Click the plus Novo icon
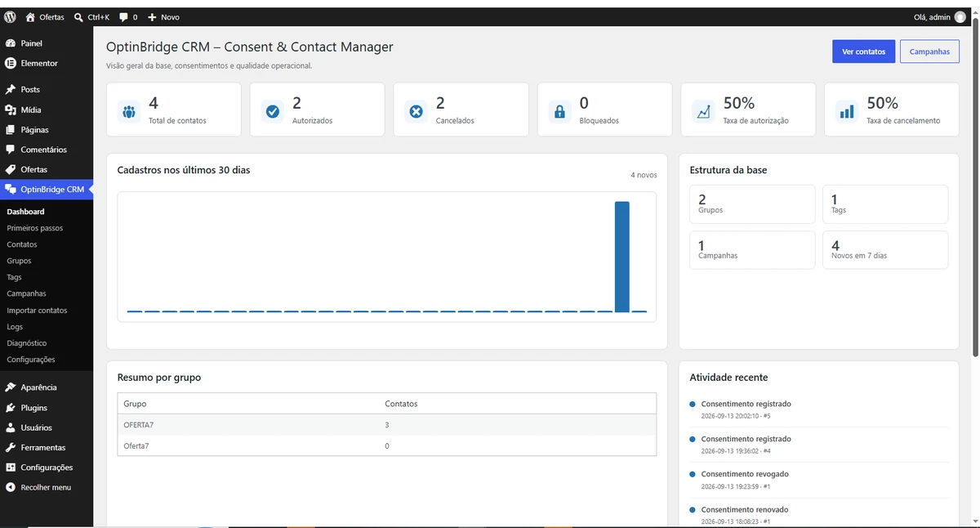Screen dimensions: 980x528 coord(152,16)
